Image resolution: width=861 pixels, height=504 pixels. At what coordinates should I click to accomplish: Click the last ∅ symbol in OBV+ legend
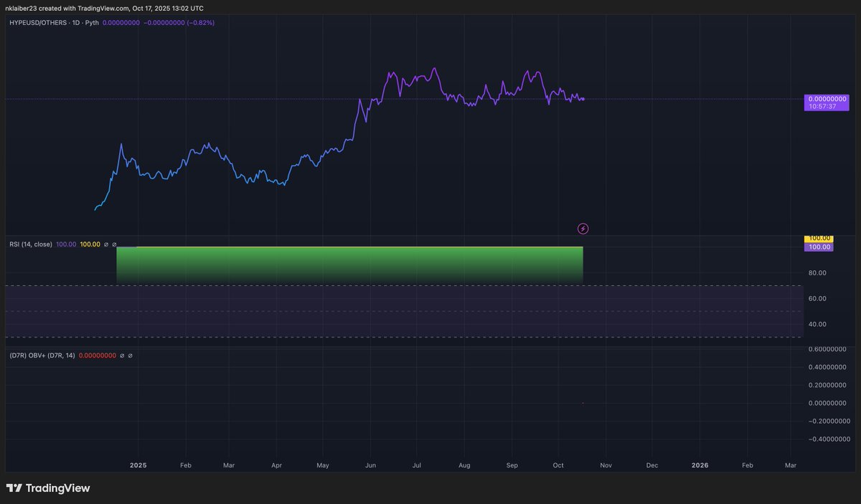(x=130, y=356)
